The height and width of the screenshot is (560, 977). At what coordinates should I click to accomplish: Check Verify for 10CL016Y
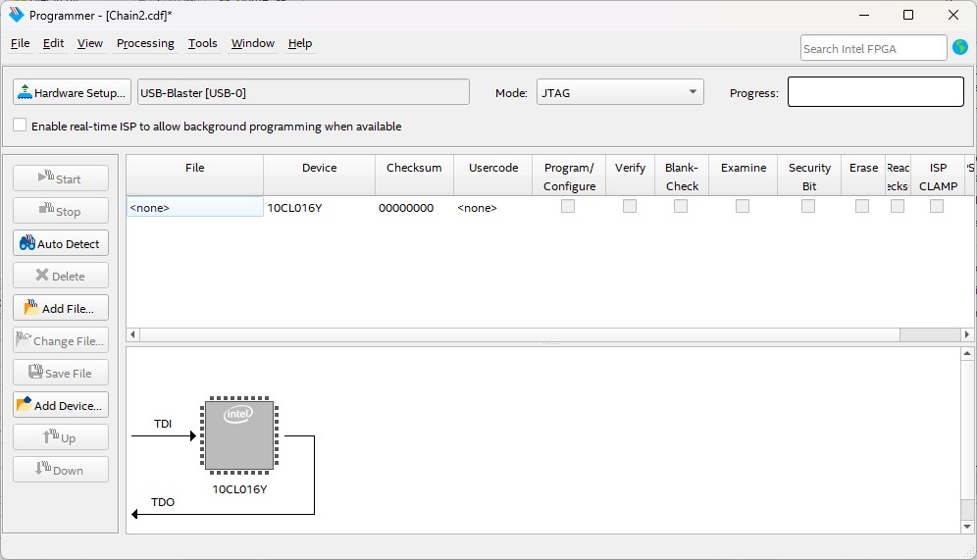pyautogui.click(x=630, y=206)
